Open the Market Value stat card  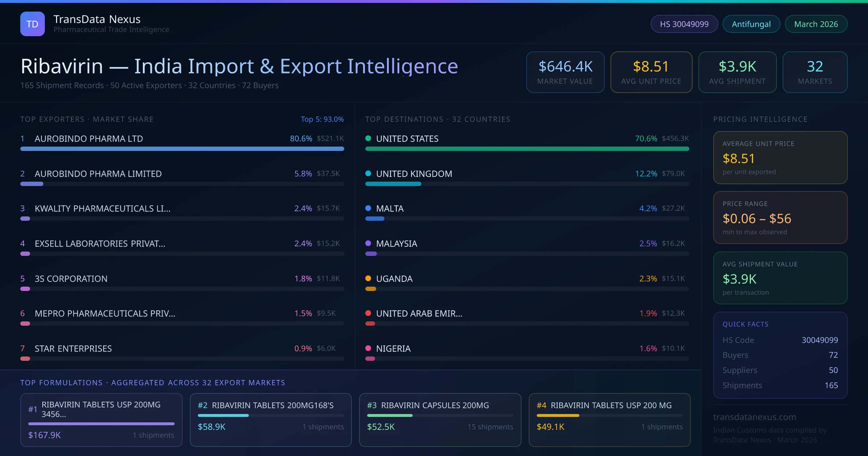click(x=565, y=72)
